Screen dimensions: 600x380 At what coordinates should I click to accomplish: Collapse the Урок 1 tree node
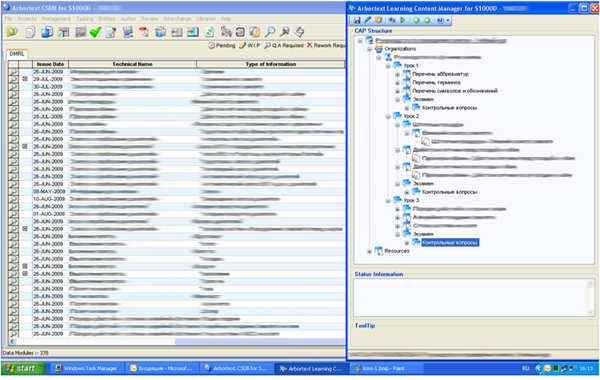click(388, 66)
